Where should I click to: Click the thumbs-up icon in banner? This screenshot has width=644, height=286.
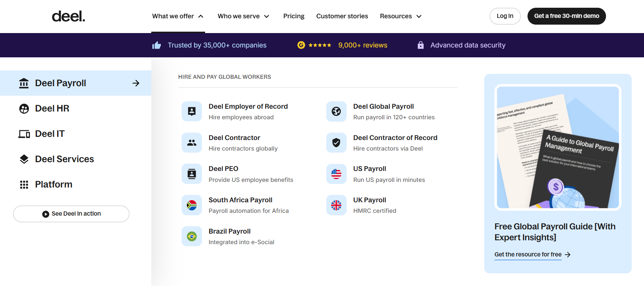(x=157, y=45)
